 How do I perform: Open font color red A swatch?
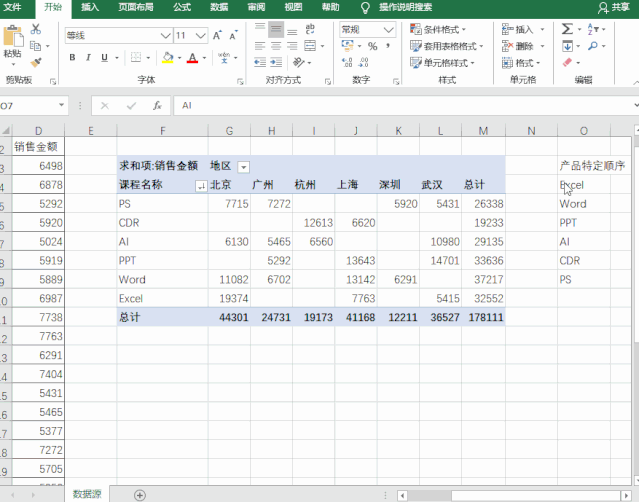click(x=192, y=57)
